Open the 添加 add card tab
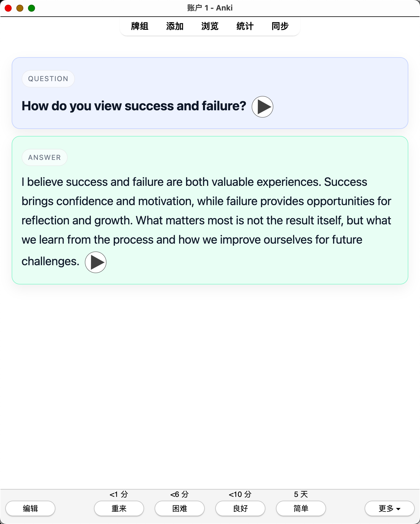The image size is (420, 524). 175,26
